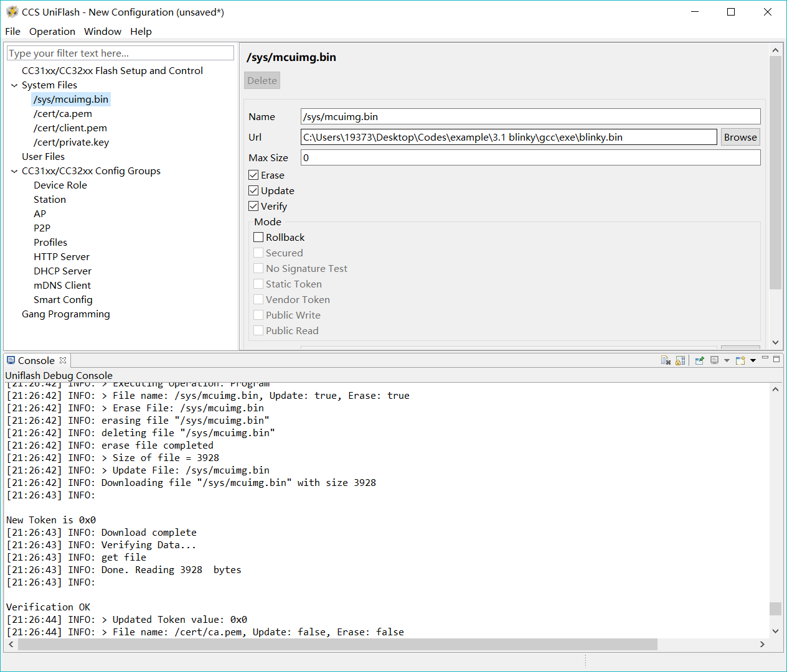Open the Open Console dropdown arrow
The width and height of the screenshot is (787, 672).
pyautogui.click(x=753, y=360)
